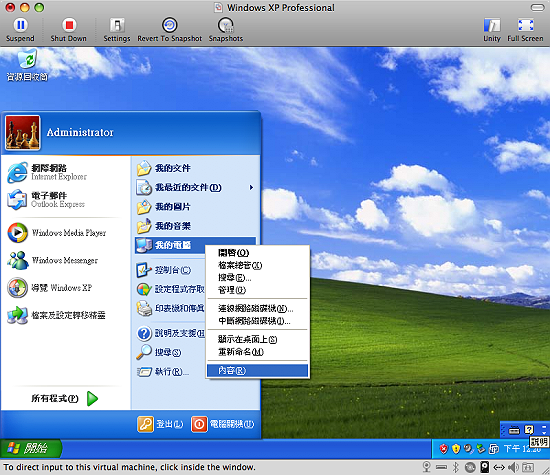The height and width of the screenshot is (475, 550).
Task: Select the Recycle Bin desktop icon
Action: (x=27, y=65)
